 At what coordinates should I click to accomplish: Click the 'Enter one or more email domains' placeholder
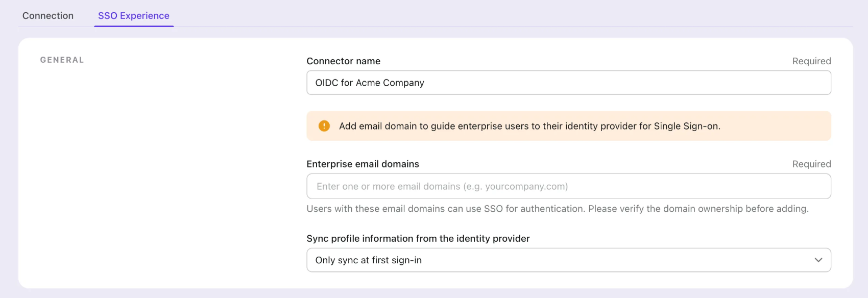click(442, 187)
